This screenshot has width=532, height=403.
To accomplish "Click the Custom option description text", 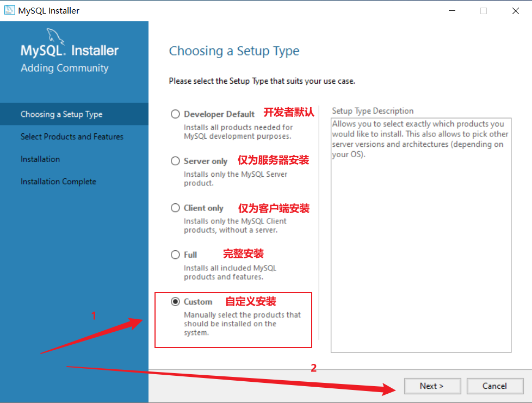I will [242, 324].
